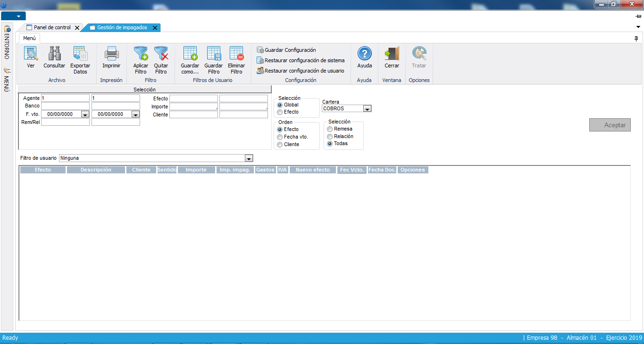The height and width of the screenshot is (344, 644).
Task: Open the Filtro de usuario dropdown
Action: (x=249, y=158)
